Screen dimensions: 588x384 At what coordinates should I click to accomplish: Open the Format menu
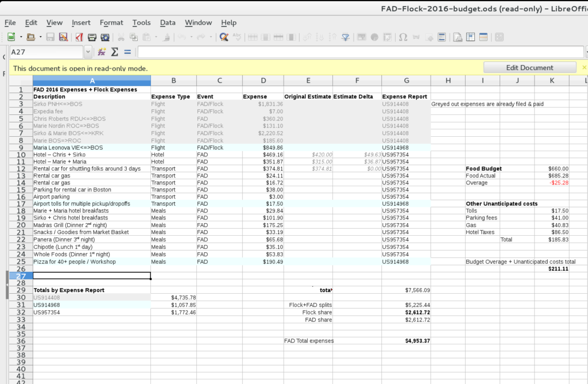pos(111,22)
